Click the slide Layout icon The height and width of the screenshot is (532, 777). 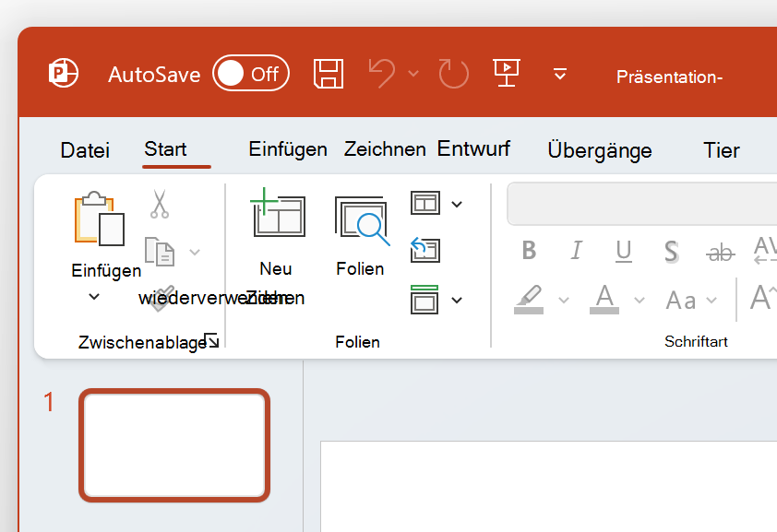pos(425,203)
